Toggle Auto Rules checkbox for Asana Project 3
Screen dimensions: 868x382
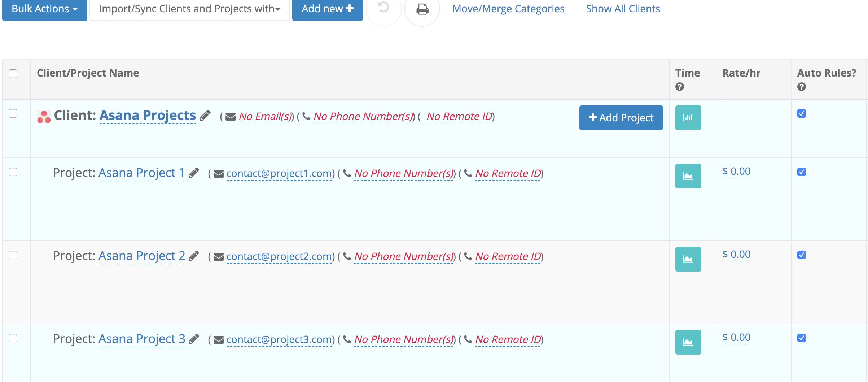pos(802,338)
